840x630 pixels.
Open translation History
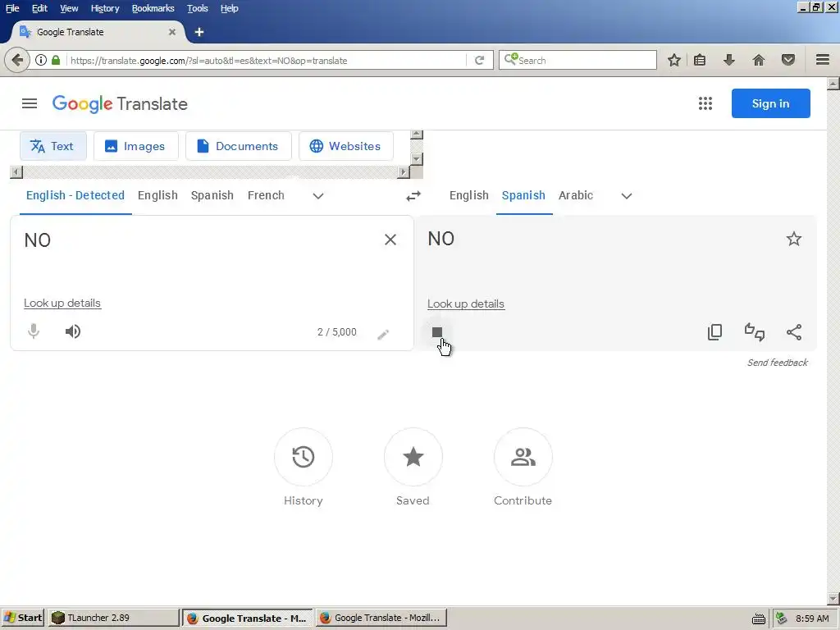coord(304,457)
